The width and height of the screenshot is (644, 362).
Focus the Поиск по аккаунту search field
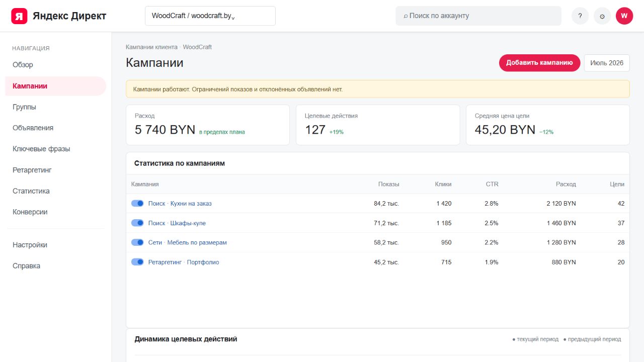(x=478, y=16)
